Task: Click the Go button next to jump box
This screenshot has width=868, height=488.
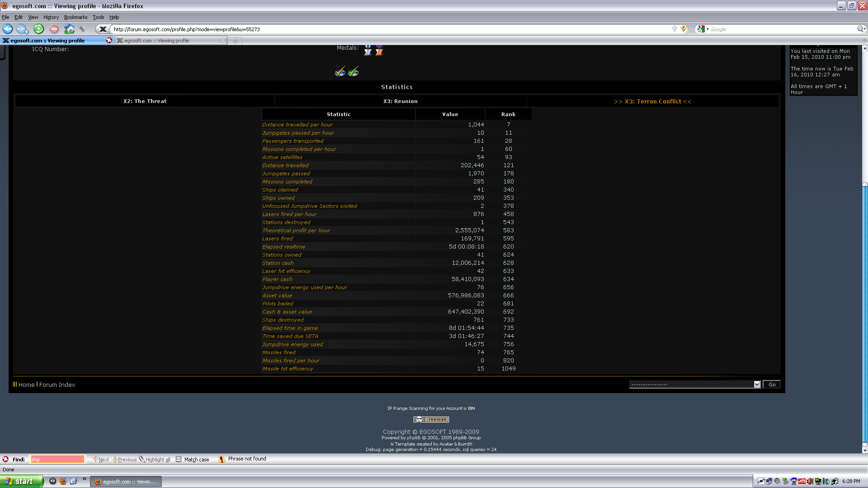Action: pyautogui.click(x=772, y=385)
